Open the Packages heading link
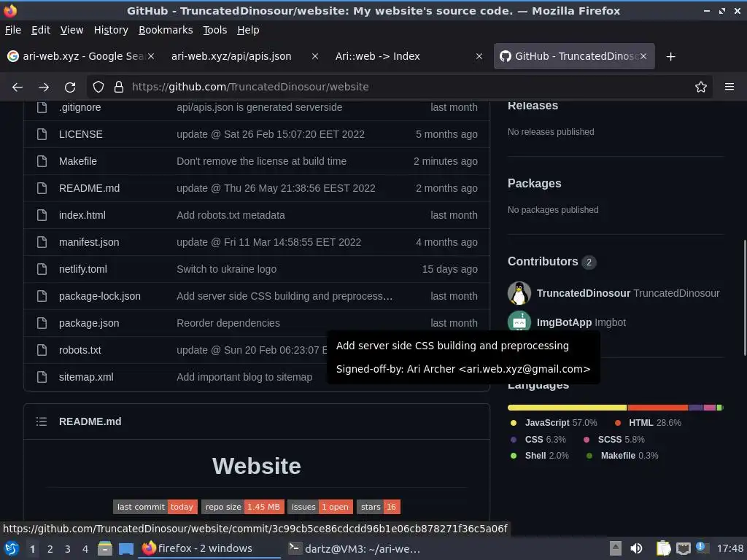Image resolution: width=747 pixels, height=560 pixels. 535,183
